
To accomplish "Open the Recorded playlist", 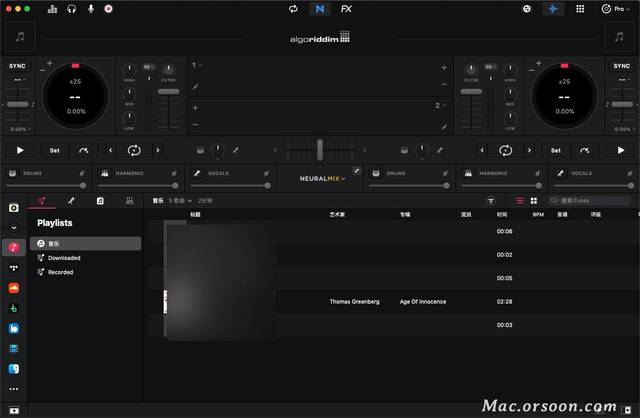I will (x=85, y=272).
